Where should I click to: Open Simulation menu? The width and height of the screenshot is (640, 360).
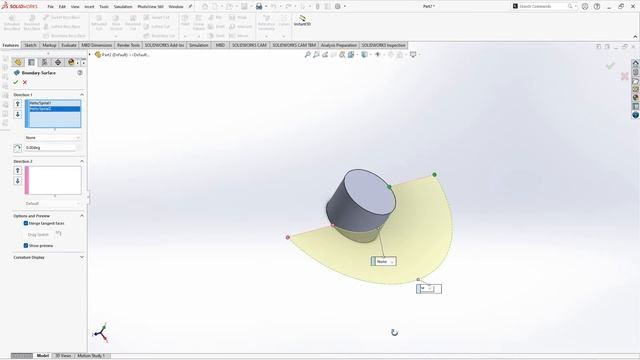123,7
